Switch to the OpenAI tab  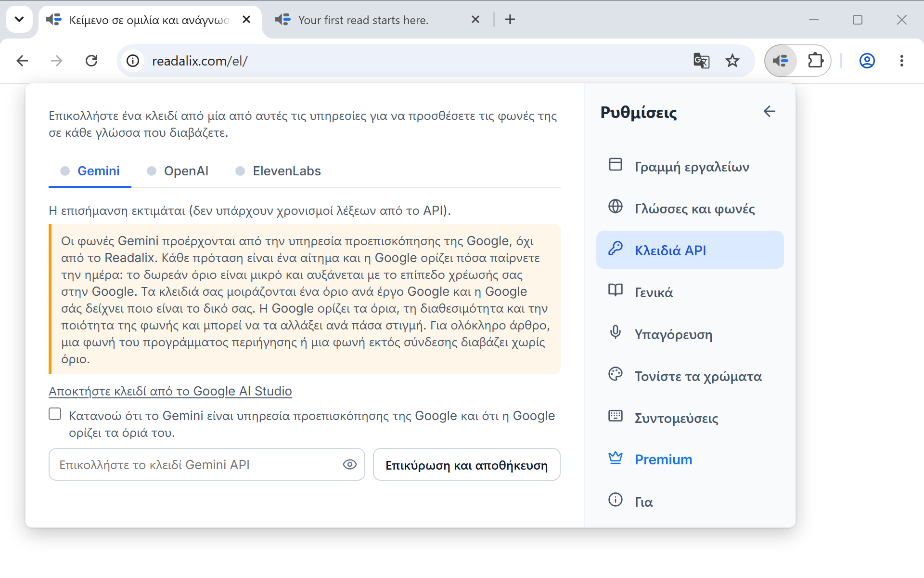click(178, 171)
